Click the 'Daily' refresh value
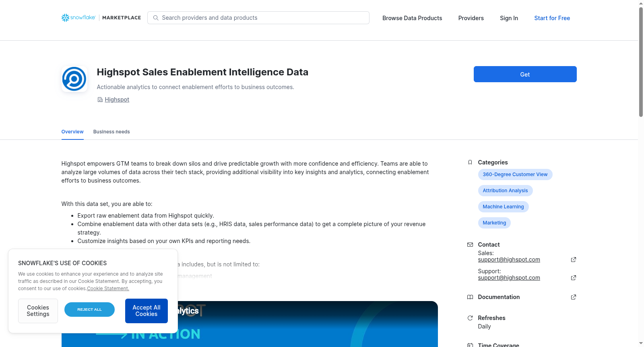This screenshot has width=644, height=347. click(x=484, y=326)
